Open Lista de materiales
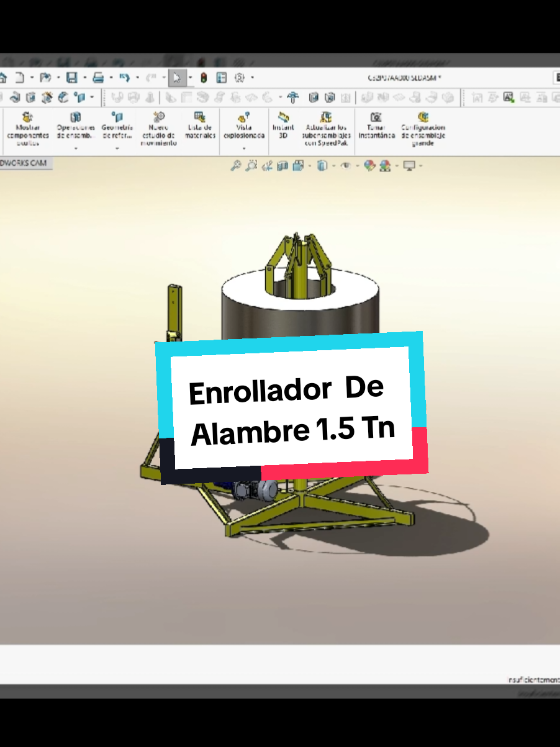Viewport: 560px width, 747px height. click(x=200, y=125)
